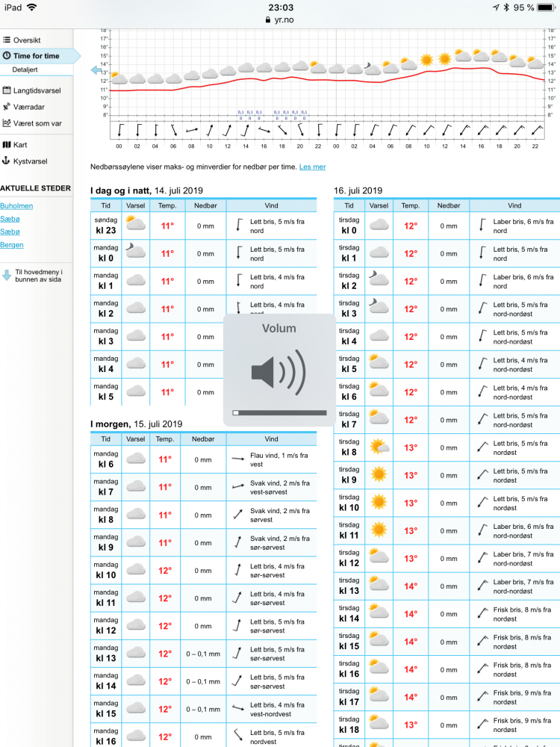This screenshot has width=560, height=747.
Task: Click the calendar icon beside Langtidsvarsel
Action: [7, 90]
